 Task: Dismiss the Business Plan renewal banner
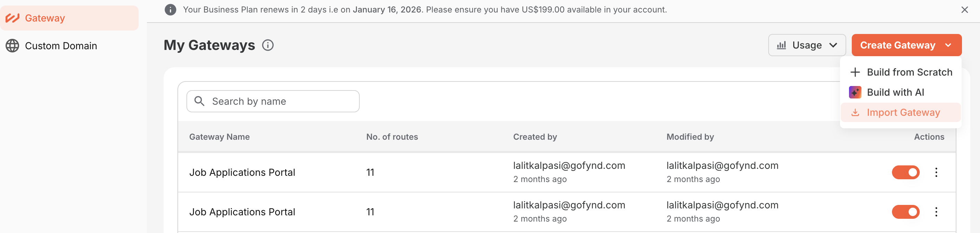coord(965,9)
